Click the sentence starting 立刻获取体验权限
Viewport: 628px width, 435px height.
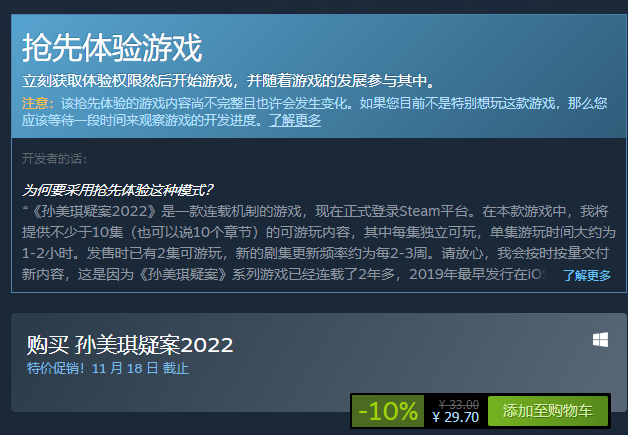tap(228, 81)
